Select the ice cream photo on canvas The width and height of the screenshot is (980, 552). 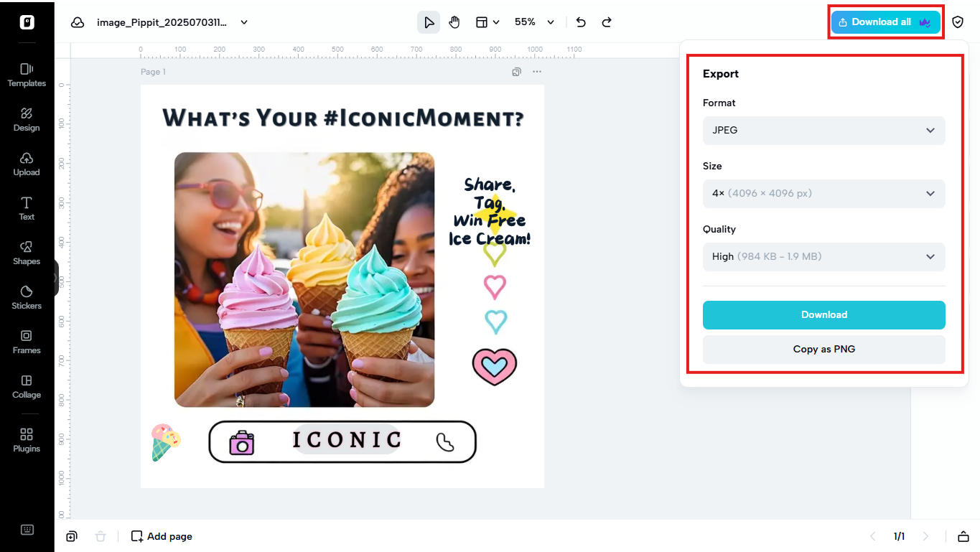(304, 280)
